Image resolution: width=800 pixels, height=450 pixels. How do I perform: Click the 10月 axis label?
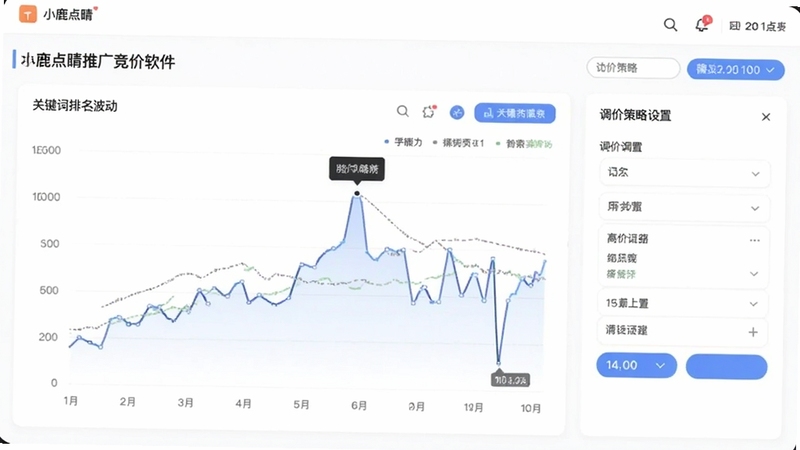click(531, 408)
